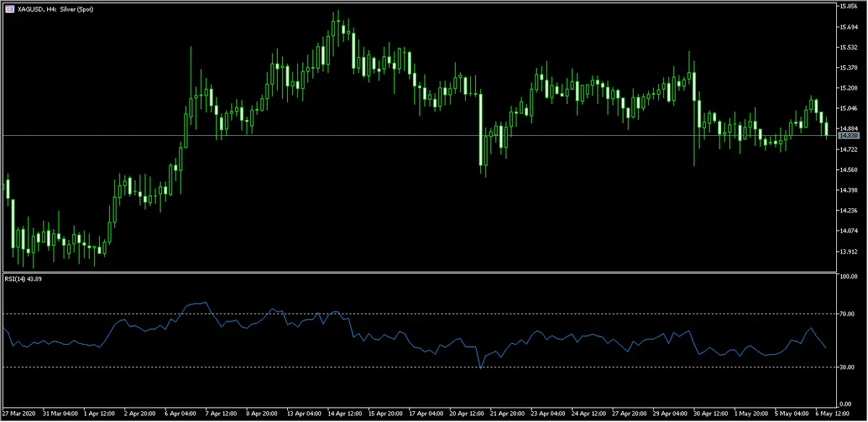
Task: Select the current price tag 14.830
Action: (848, 136)
